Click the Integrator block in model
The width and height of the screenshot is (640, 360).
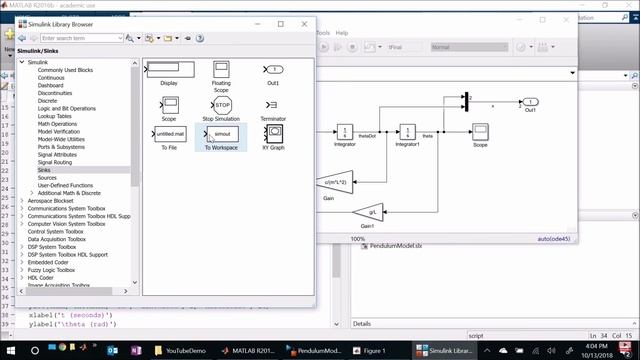click(x=345, y=132)
